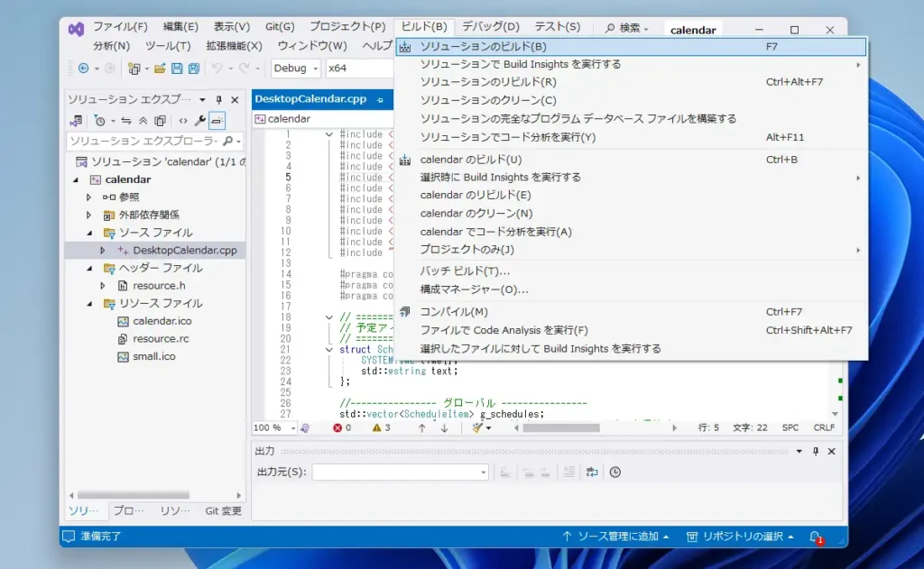Click ソース管理に追加 in status bar

(x=616, y=537)
